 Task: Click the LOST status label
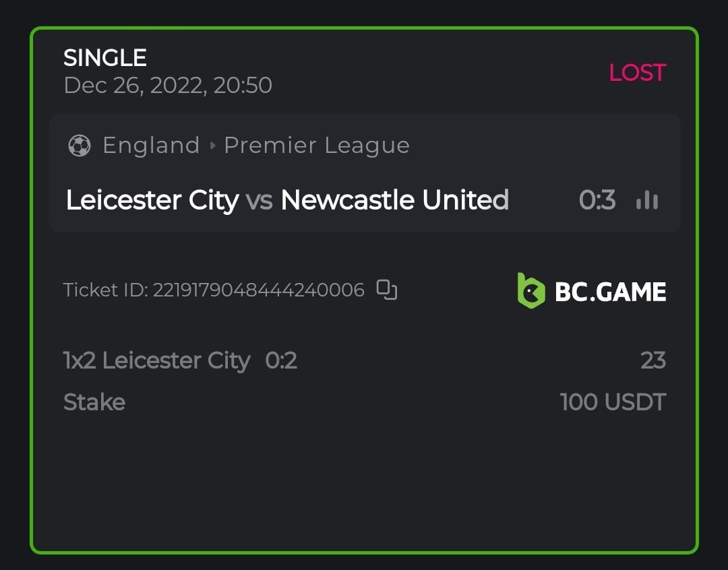click(637, 73)
